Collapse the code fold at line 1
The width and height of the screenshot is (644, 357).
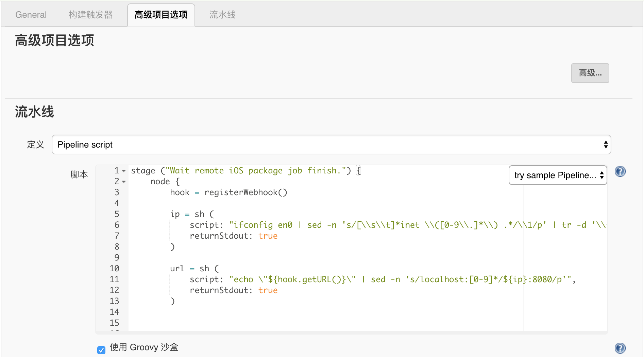pos(124,171)
